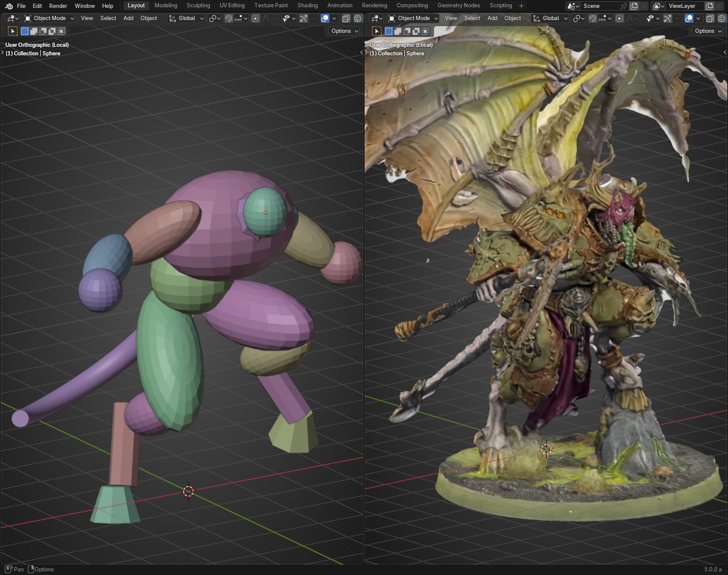Open the pivot point dropdown in right viewport
Screen dimensions: 728x575
[x=578, y=18]
